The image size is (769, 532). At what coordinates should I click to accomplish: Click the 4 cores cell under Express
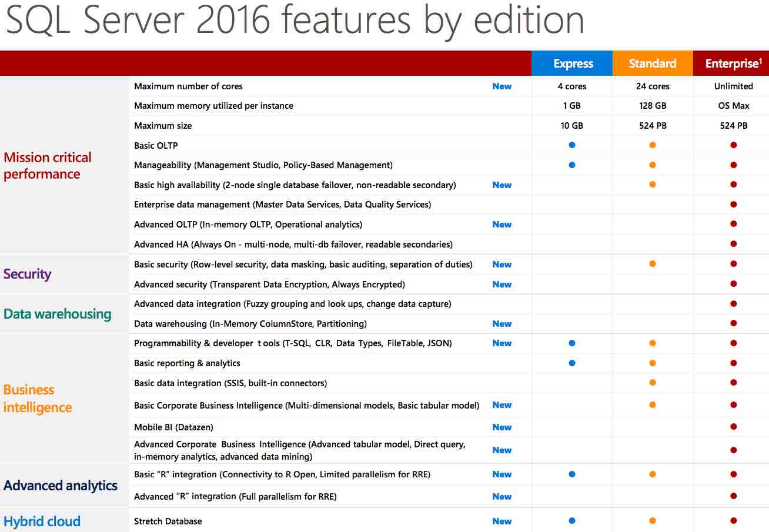(572, 86)
